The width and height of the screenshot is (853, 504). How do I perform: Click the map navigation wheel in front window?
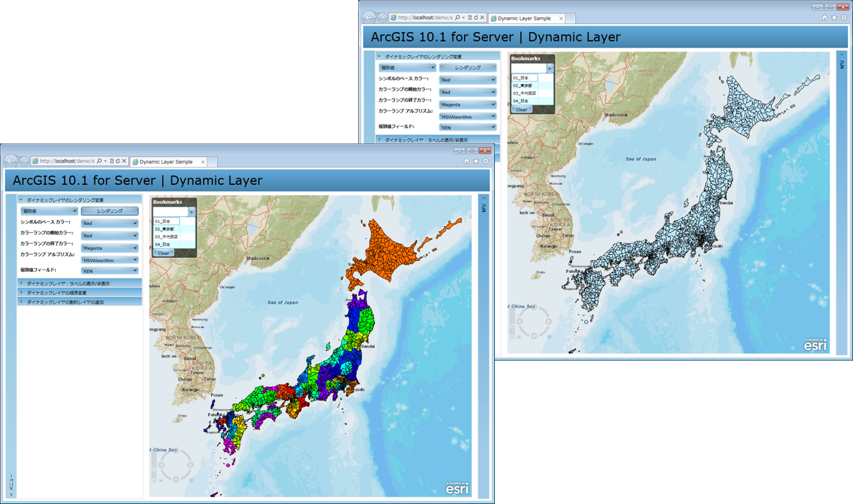click(175, 465)
